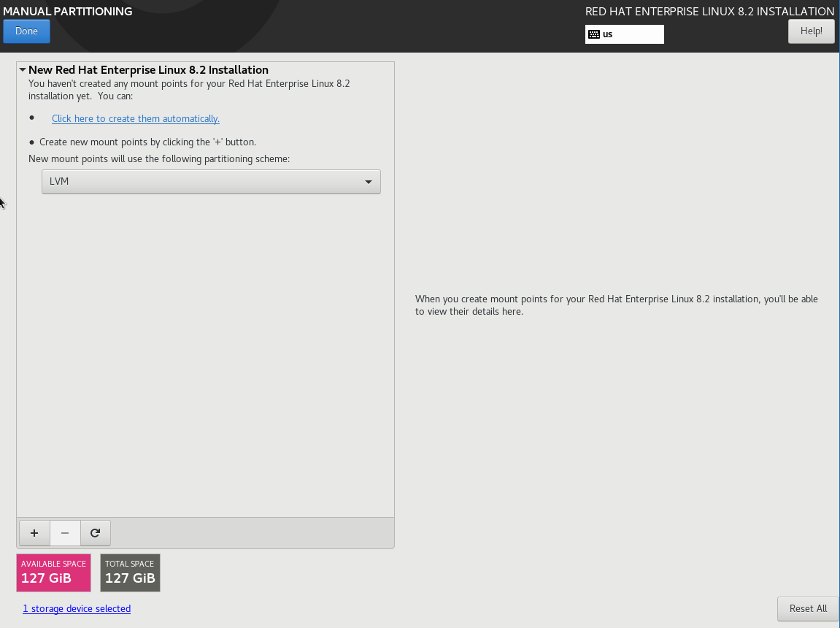Click the text about creating mount points with '+'
The height and width of the screenshot is (628, 840).
pos(148,142)
